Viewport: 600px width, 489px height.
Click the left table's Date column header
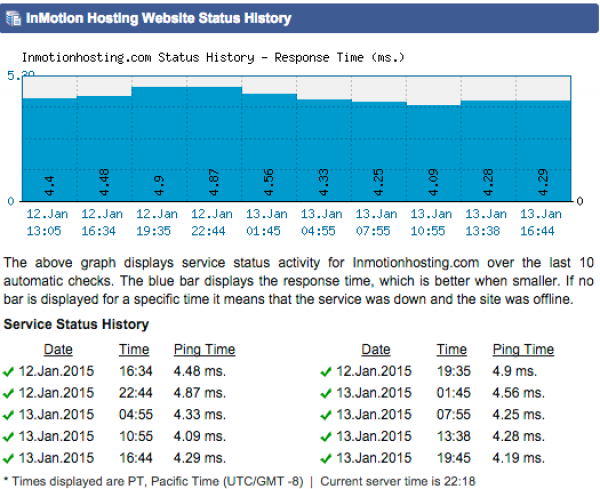tap(58, 349)
